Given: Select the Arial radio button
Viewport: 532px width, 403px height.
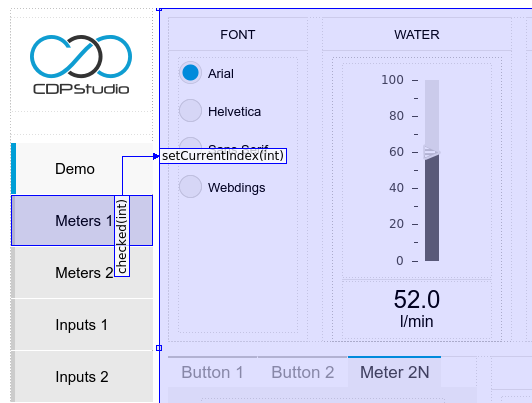Looking at the screenshot, I should pos(190,73).
